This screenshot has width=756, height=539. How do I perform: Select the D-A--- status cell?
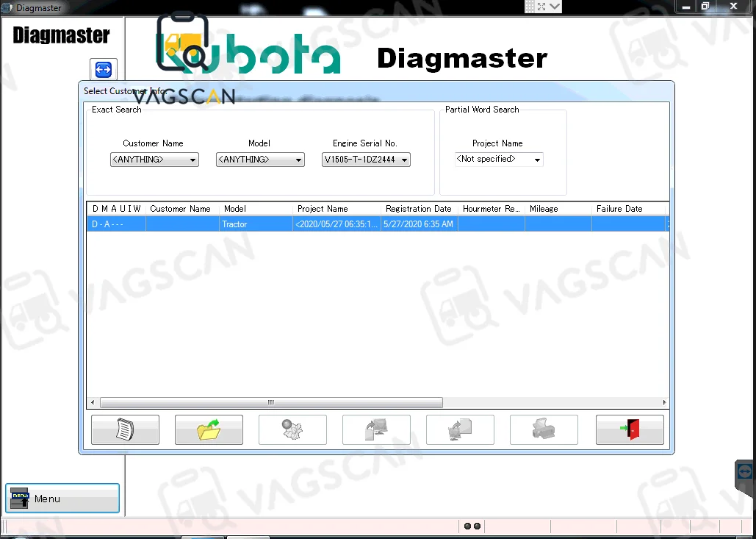point(116,224)
